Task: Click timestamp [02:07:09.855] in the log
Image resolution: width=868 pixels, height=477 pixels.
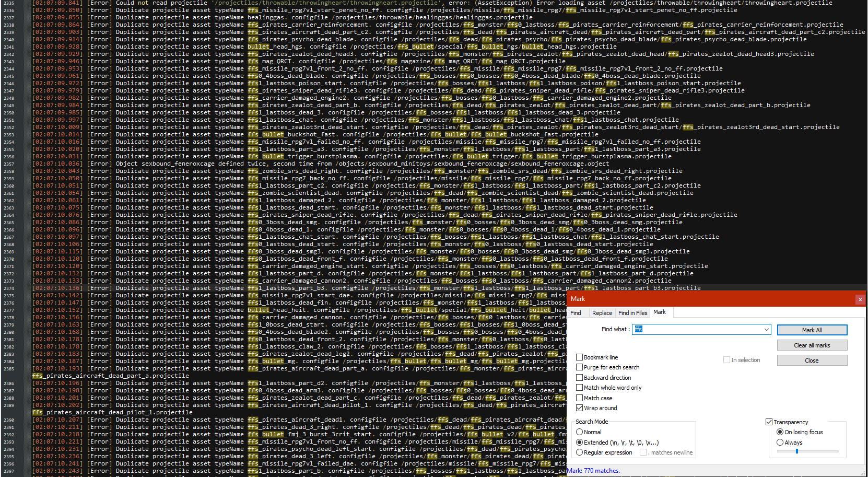Action: tap(57, 17)
